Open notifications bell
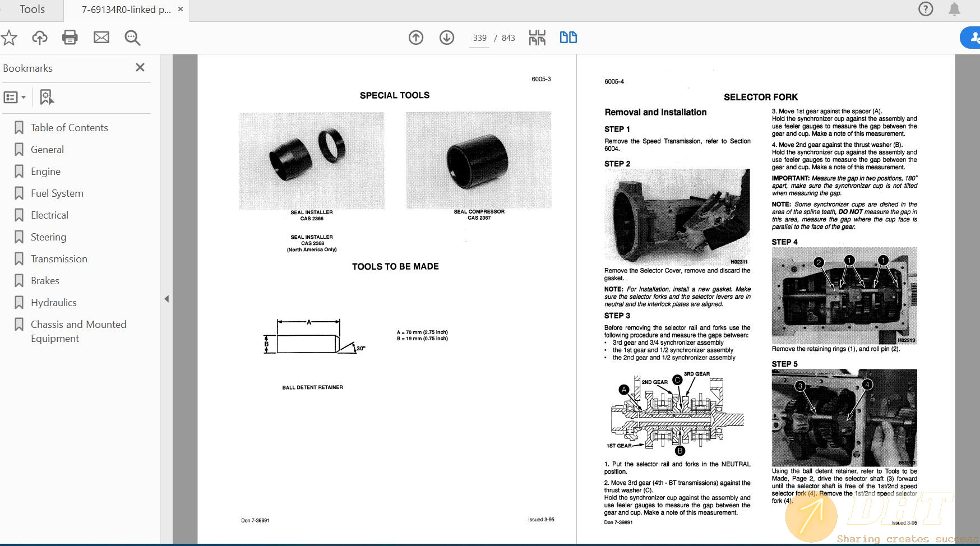The width and height of the screenshot is (980, 546). click(x=954, y=9)
